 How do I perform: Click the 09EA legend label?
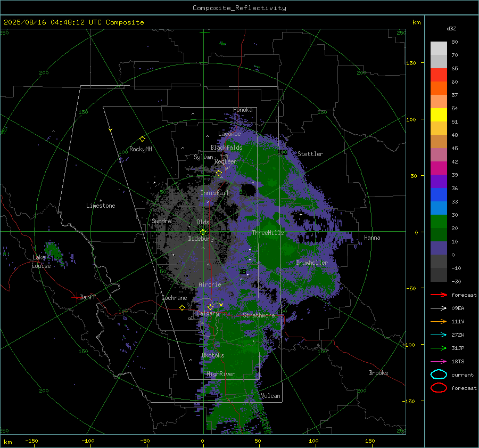(458, 308)
